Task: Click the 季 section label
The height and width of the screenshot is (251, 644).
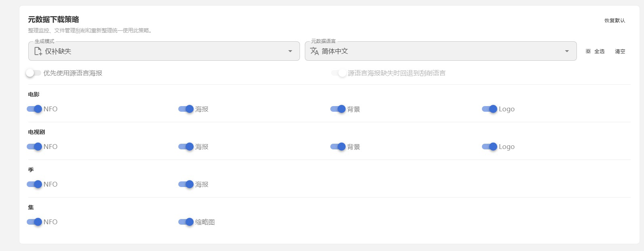Action: pyautogui.click(x=31, y=170)
